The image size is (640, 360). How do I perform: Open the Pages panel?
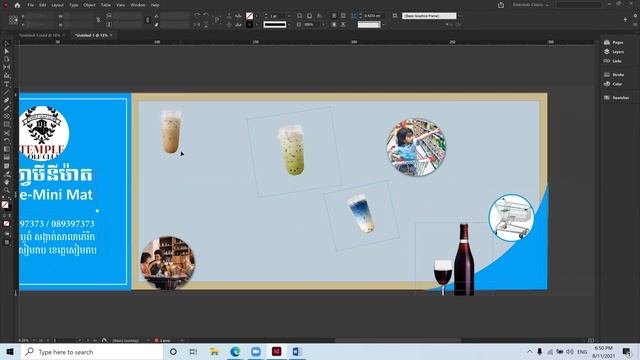[613, 42]
